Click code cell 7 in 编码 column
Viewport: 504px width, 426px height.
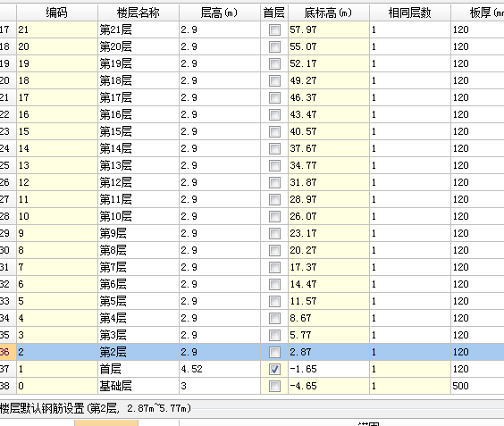(x=57, y=267)
